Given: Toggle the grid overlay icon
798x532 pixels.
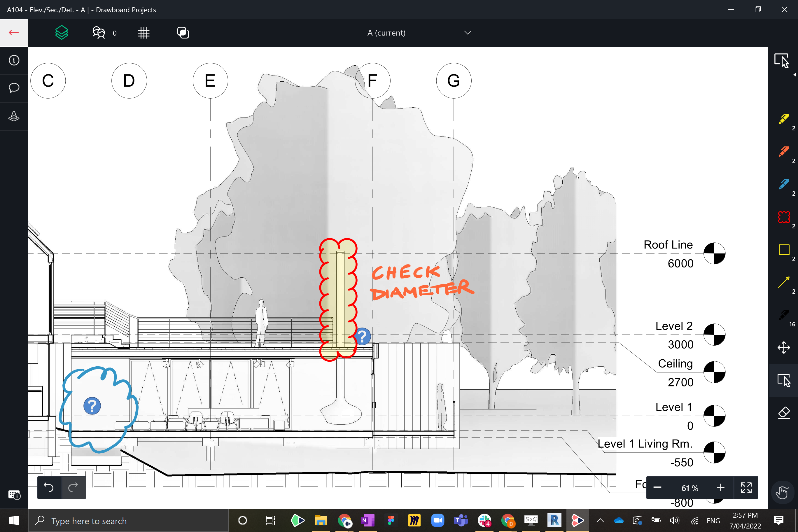Looking at the screenshot, I should (143, 33).
